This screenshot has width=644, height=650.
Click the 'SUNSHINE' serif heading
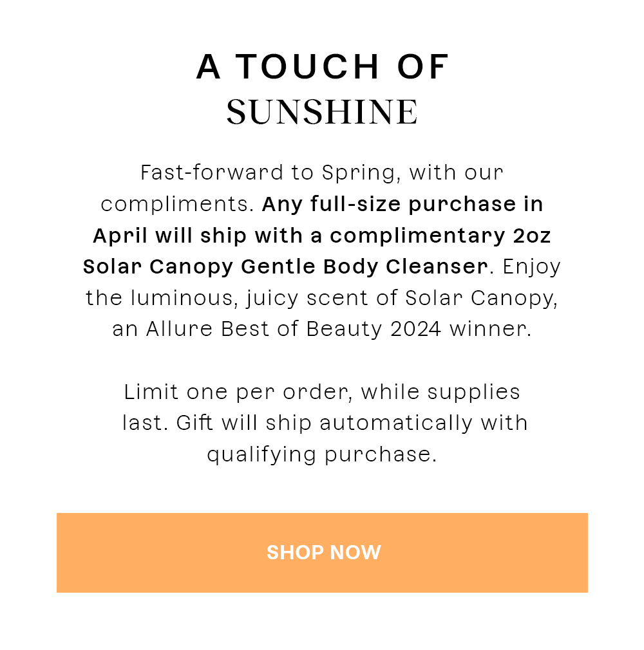[x=323, y=112]
